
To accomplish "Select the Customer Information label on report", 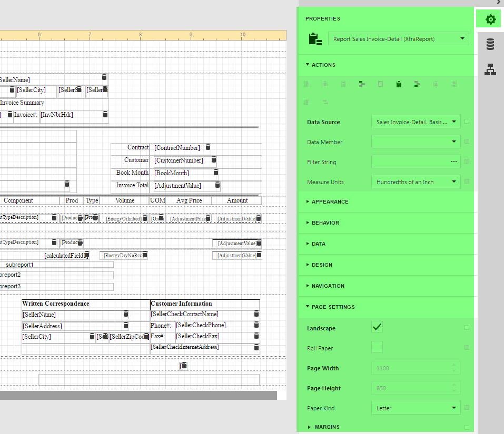I will pos(182,304).
